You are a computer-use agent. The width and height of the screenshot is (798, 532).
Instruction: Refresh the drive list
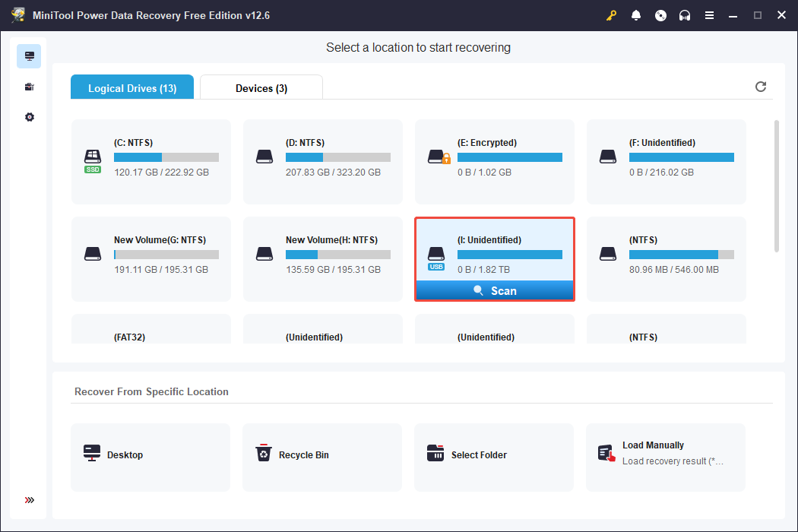point(760,87)
